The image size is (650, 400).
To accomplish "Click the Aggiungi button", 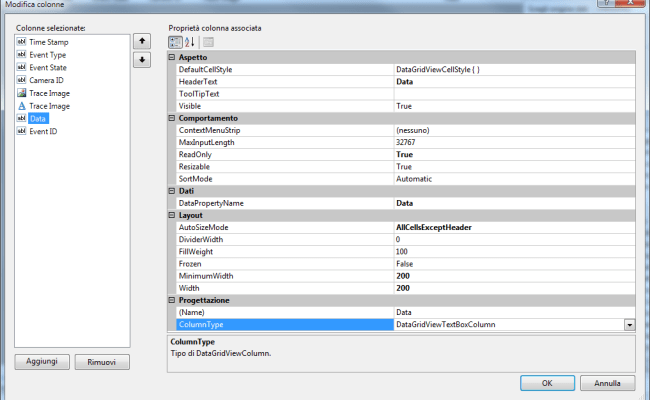I will point(42,361).
